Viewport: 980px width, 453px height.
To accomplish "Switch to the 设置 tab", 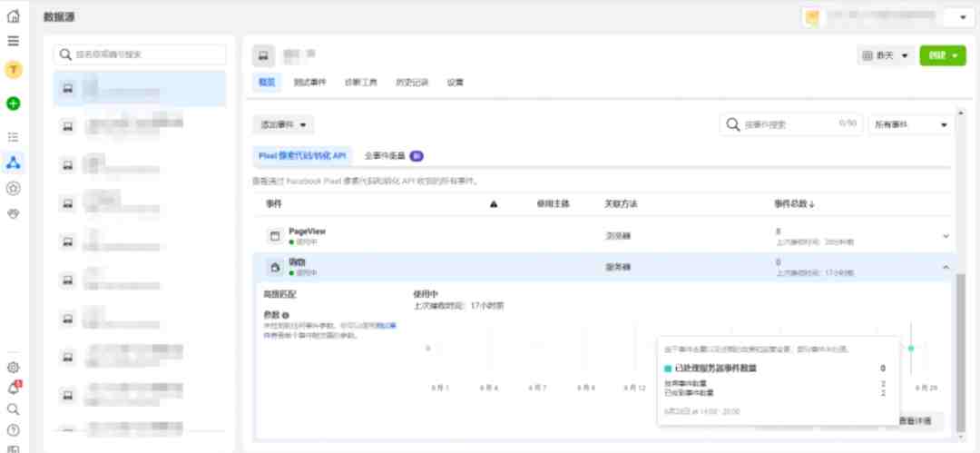I will click(x=455, y=82).
